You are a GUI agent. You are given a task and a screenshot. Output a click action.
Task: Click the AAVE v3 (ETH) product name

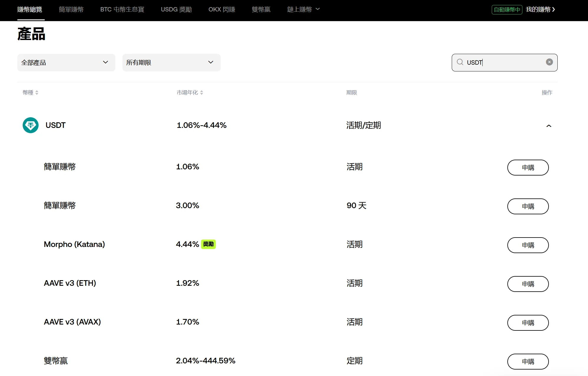(x=70, y=283)
